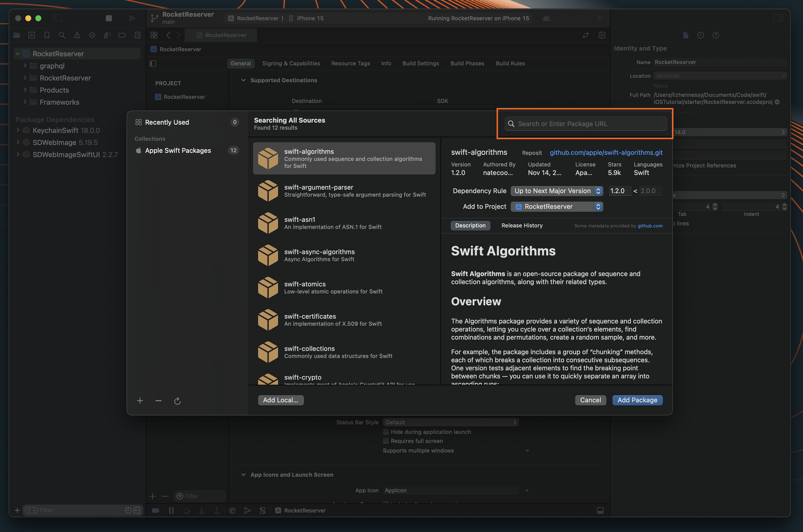803x532 pixels.
Task: Open the Add to Project dropdown
Action: tap(556, 207)
